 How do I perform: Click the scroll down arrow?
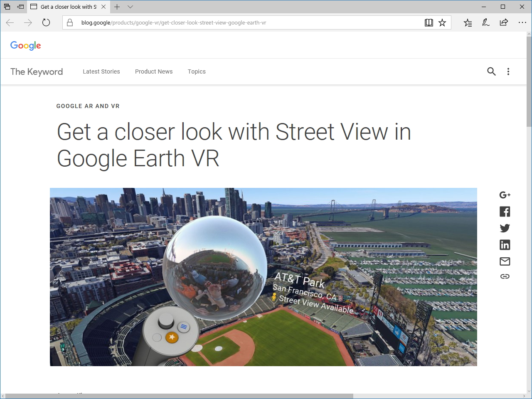(529, 391)
